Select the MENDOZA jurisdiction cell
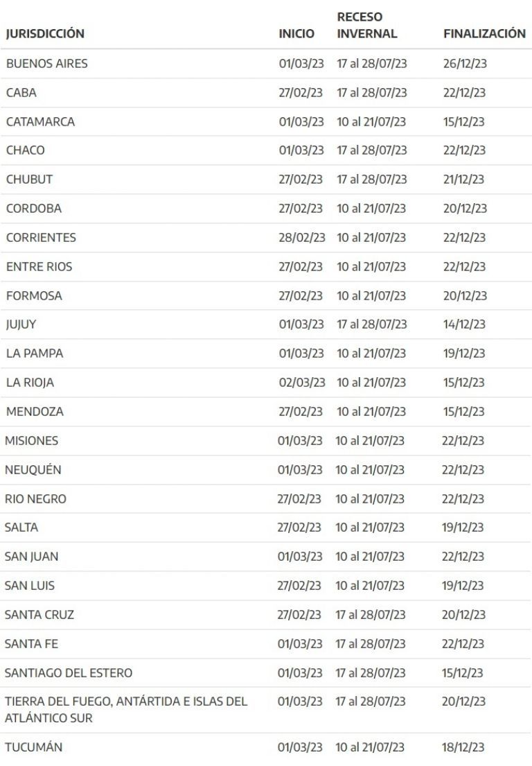This screenshot has width=532, height=766. click(35, 412)
